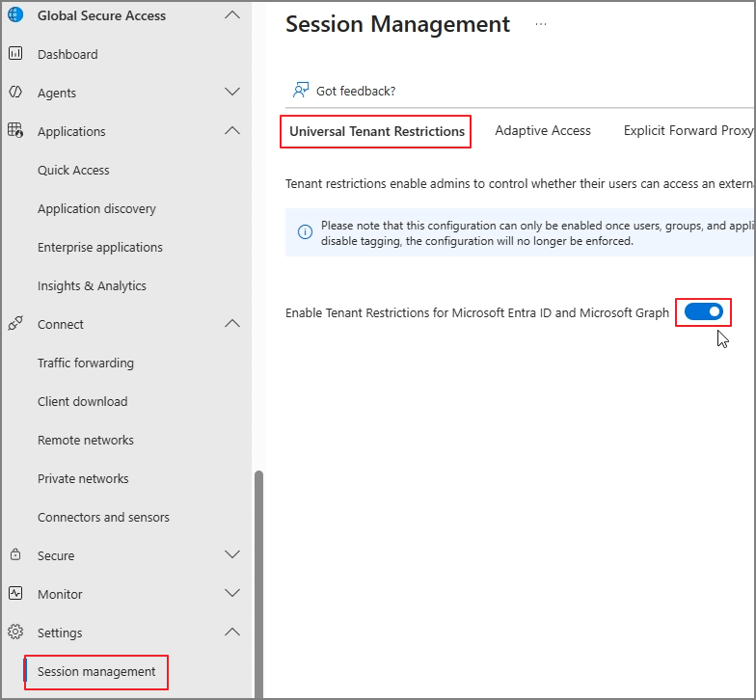The width and height of the screenshot is (756, 700).
Task: Collapse the Settings section chevron
Action: [x=232, y=632]
